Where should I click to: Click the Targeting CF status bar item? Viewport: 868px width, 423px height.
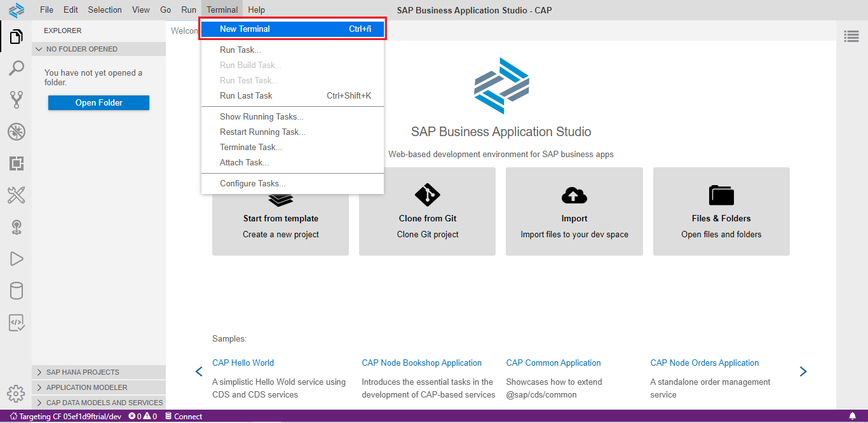pyautogui.click(x=65, y=417)
